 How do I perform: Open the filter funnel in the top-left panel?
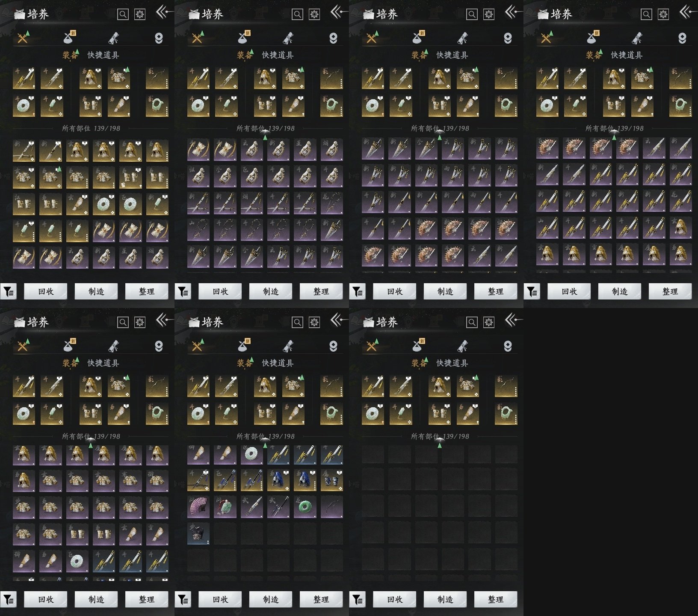pyautogui.click(x=9, y=292)
